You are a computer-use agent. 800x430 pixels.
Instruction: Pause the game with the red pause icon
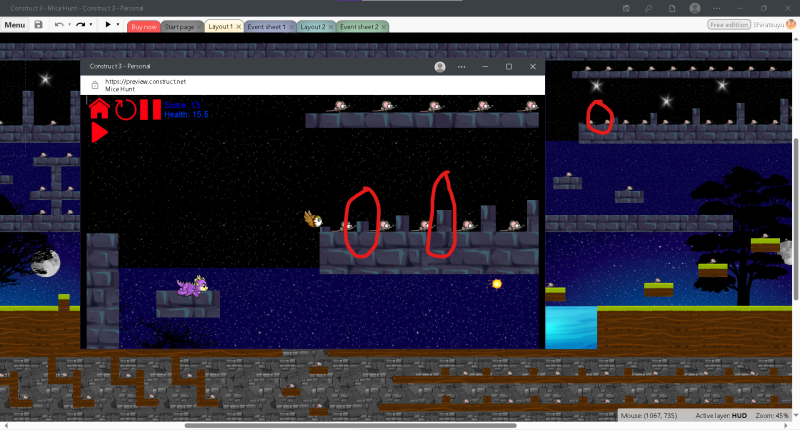pos(151,110)
